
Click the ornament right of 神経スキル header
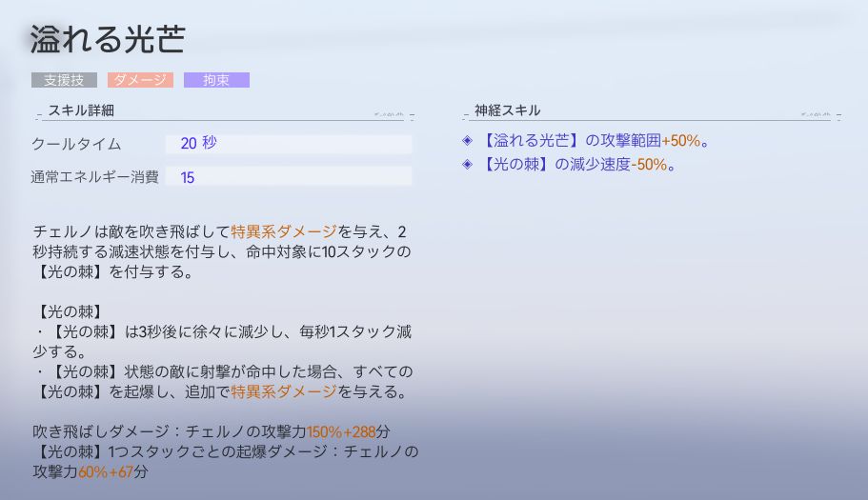coord(823,112)
